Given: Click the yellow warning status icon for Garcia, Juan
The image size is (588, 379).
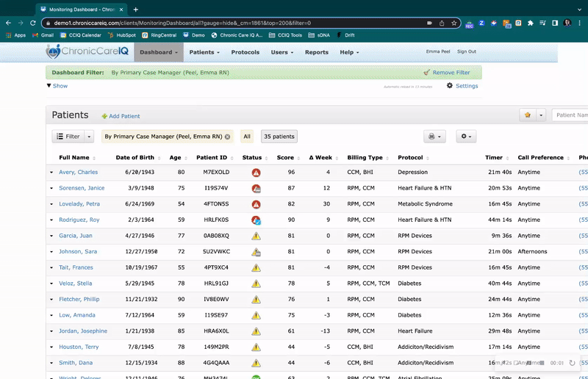Looking at the screenshot, I should 256,236.
